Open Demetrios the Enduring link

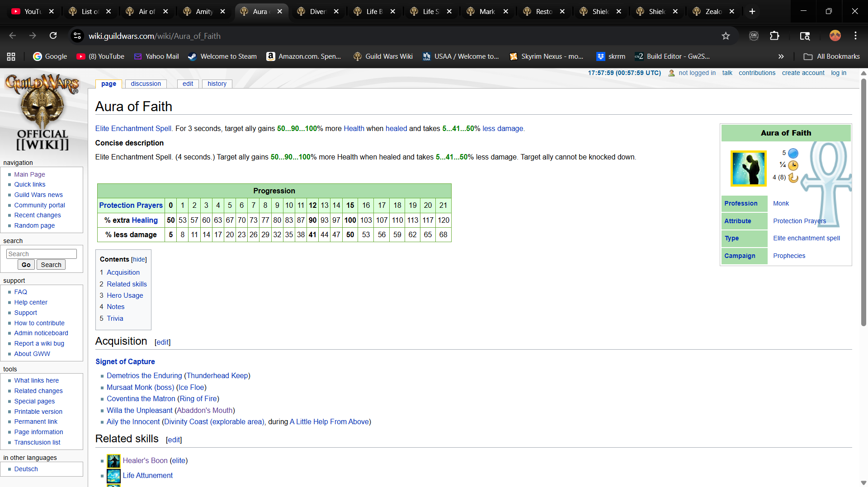(x=144, y=376)
